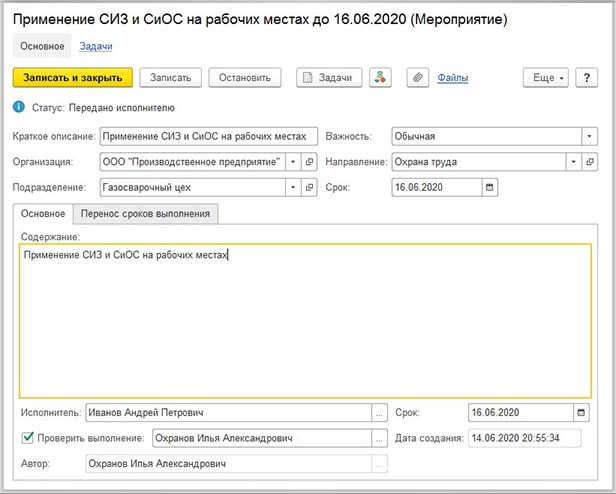The image size is (616, 494).
Task: Open the Файлы link
Action: point(453,77)
